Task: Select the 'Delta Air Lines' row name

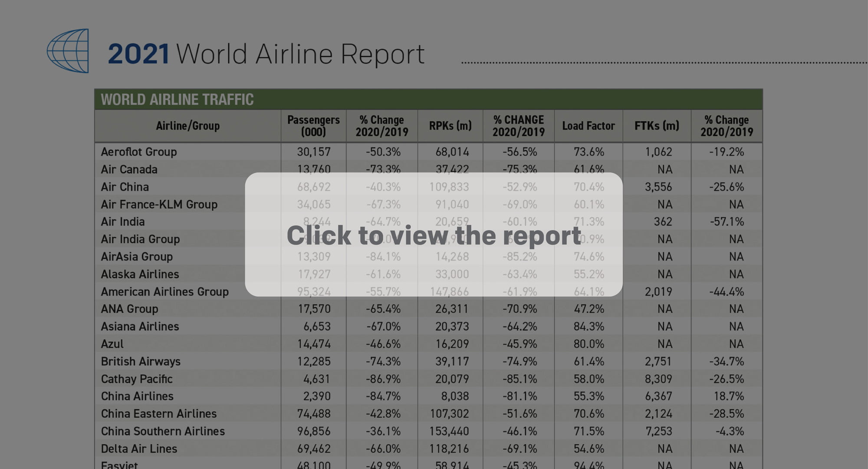Action: [x=139, y=449]
